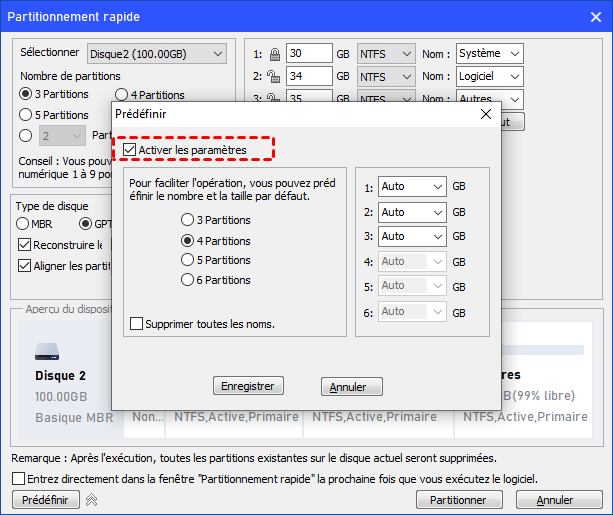Open size dropdown for preset partition 1
Image resolution: width=613 pixels, height=515 pixels.
pos(412,187)
